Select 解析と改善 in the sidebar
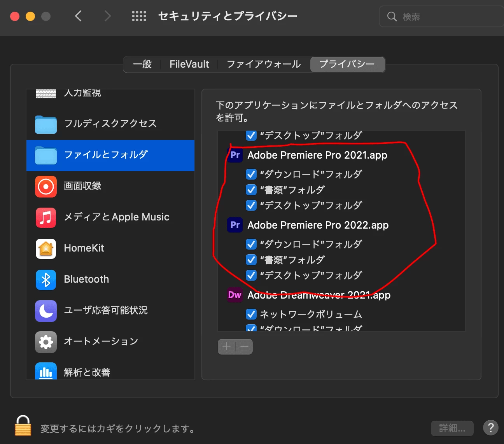 pyautogui.click(x=110, y=369)
